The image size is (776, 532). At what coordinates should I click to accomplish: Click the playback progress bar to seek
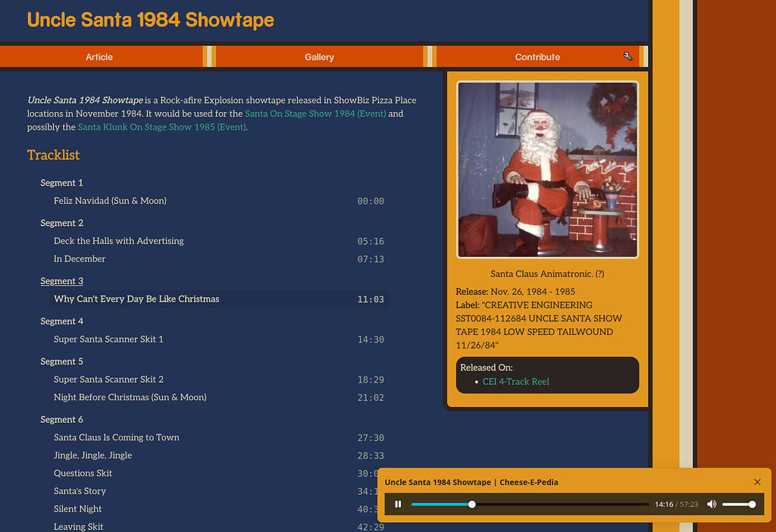pyautogui.click(x=530, y=504)
